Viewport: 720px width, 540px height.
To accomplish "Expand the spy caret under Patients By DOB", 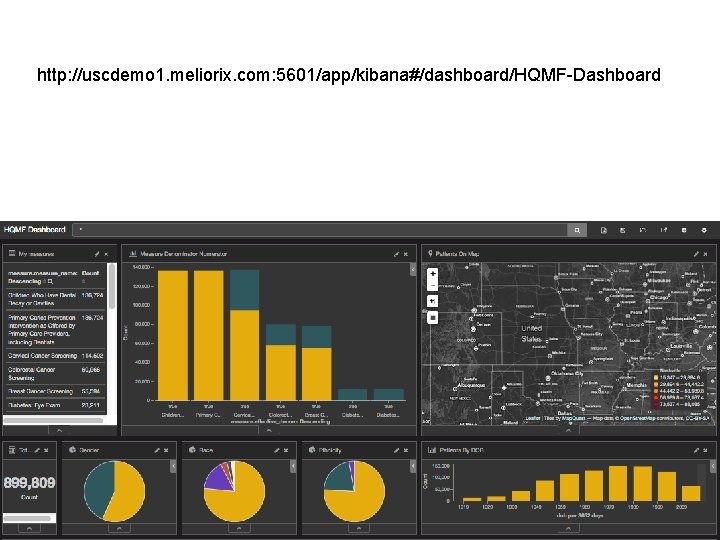I will 568,529.
